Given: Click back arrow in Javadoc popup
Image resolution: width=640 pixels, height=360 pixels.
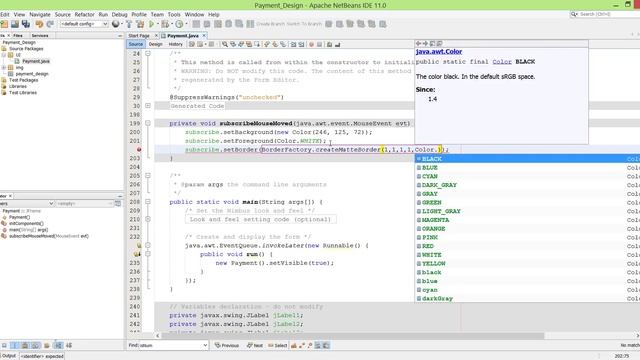Looking at the screenshot, I should click(418, 43).
